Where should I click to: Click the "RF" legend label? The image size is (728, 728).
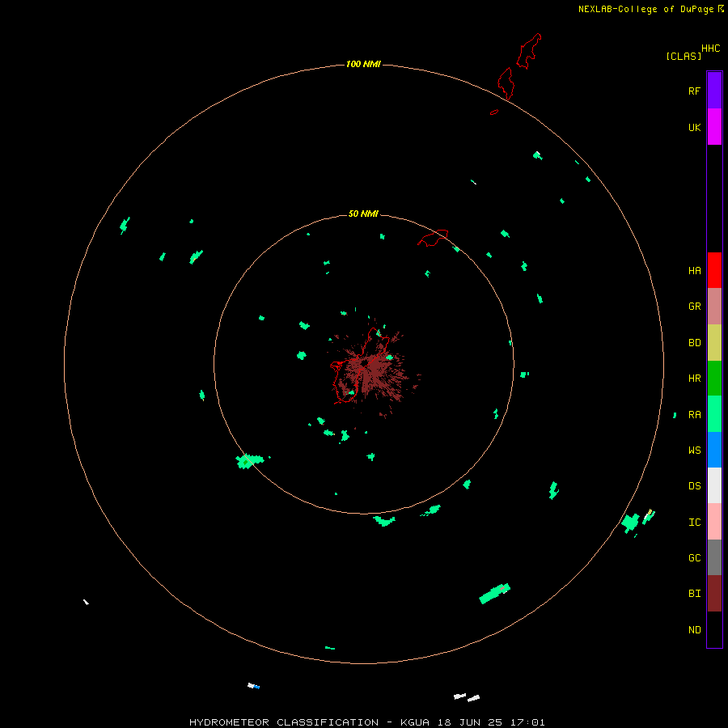click(x=695, y=91)
